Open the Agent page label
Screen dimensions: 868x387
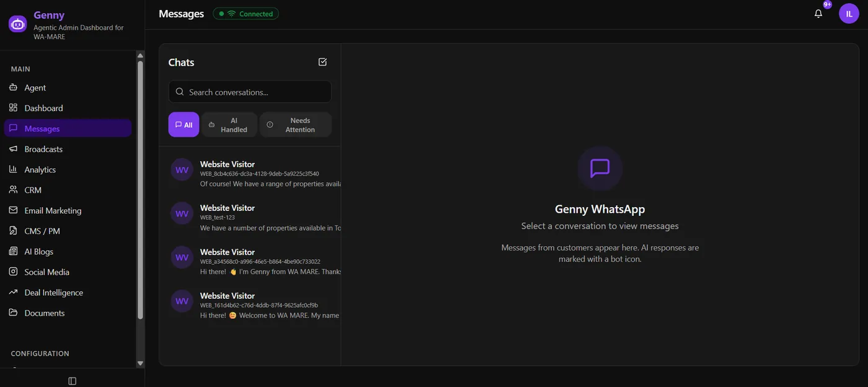point(35,87)
